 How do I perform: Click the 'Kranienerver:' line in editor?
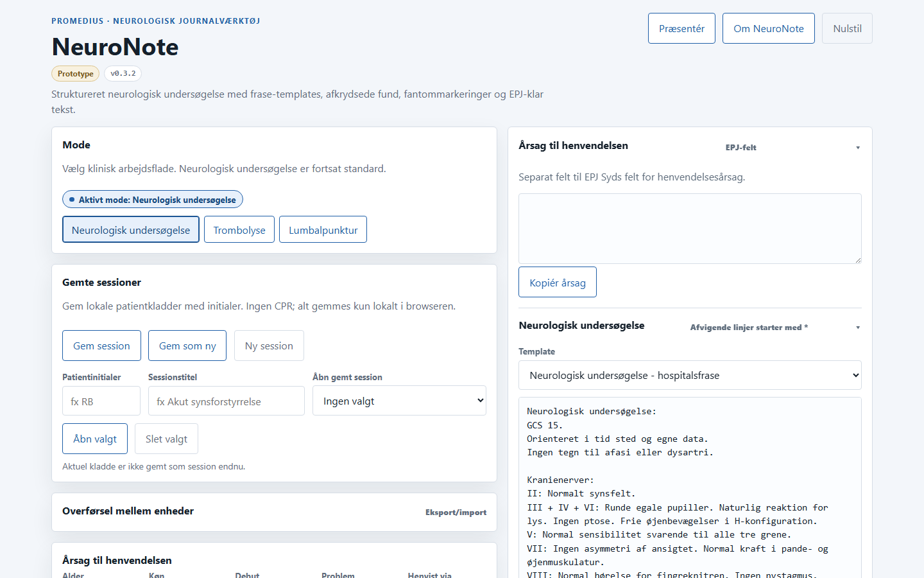pyautogui.click(x=560, y=480)
